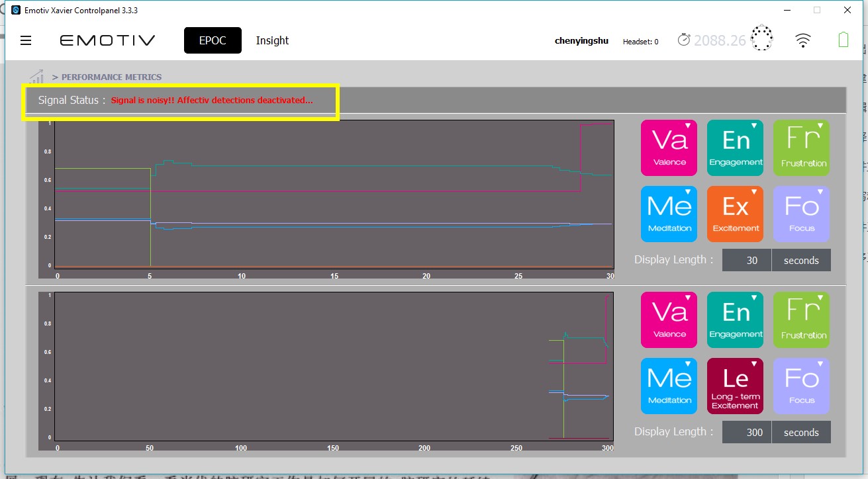Image resolution: width=868 pixels, height=479 pixels.
Task: Click the Signal Status label
Action: (x=72, y=101)
